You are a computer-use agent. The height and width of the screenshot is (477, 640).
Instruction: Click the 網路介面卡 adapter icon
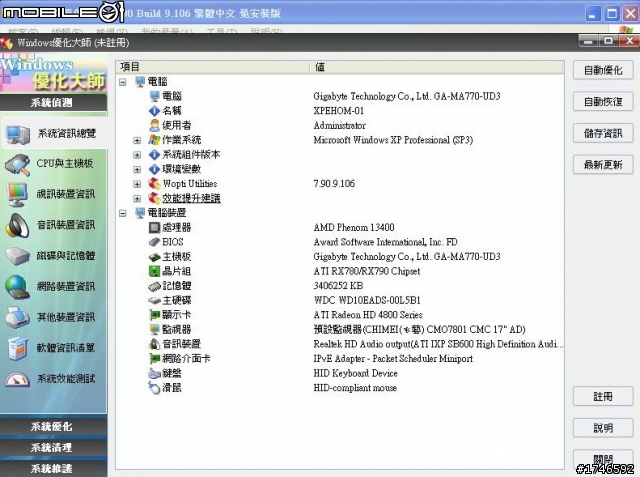[154, 359]
